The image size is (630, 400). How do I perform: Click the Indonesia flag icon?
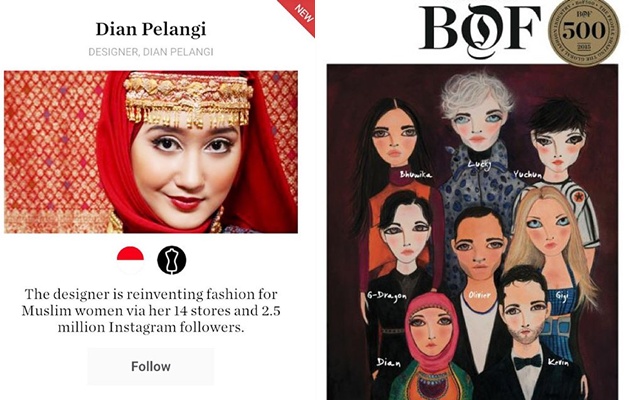(x=130, y=260)
